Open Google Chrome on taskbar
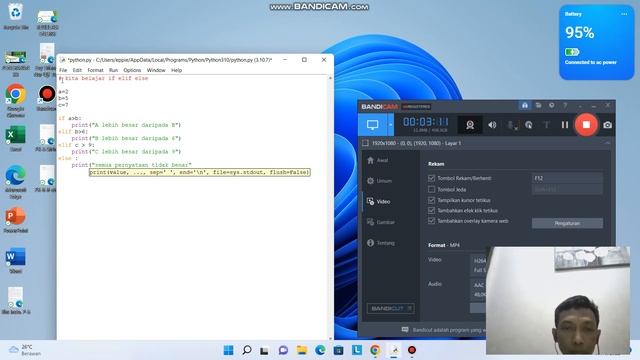 (375, 350)
